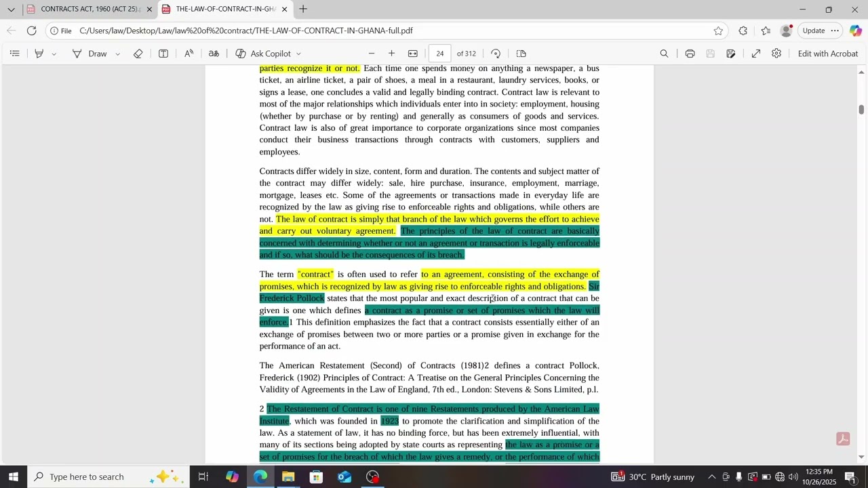Refresh the current page

tap(31, 30)
